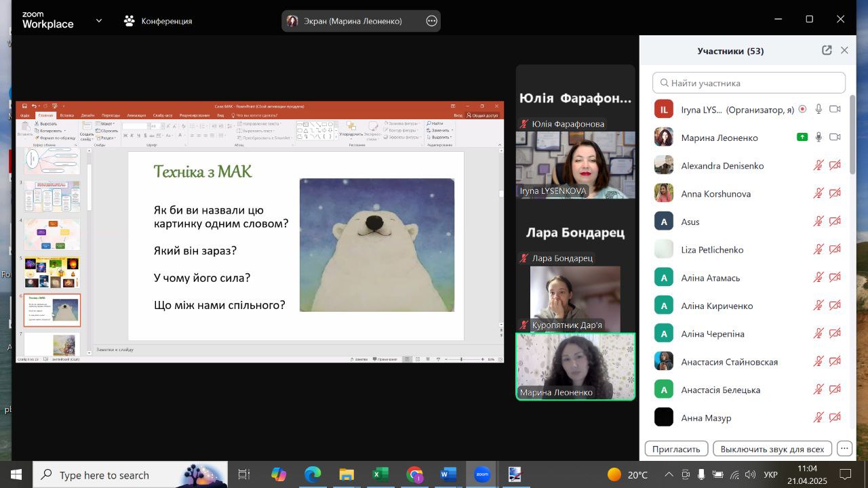868x488 pixels.
Task: Toggle Марина Леоненко's camera icon
Action: pos(835,137)
